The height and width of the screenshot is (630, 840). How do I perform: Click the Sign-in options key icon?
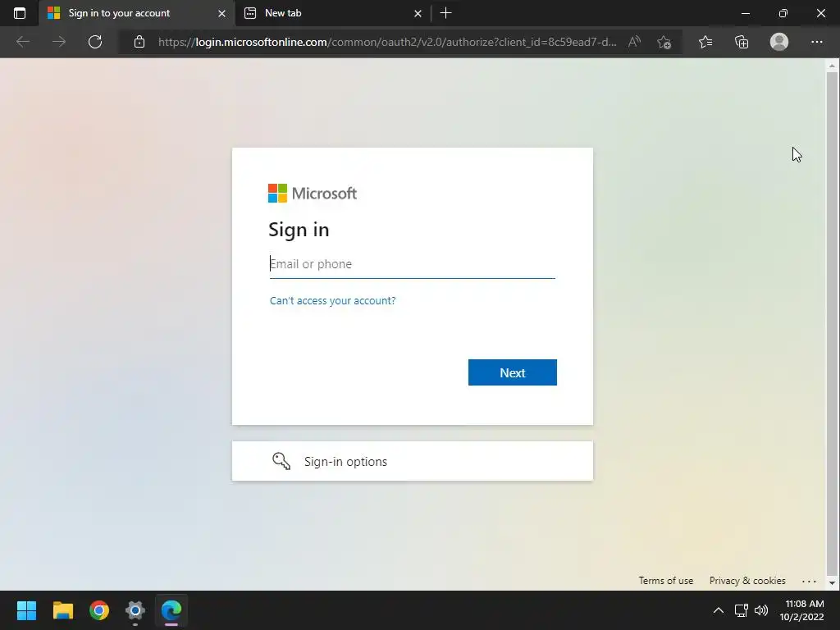click(x=281, y=461)
